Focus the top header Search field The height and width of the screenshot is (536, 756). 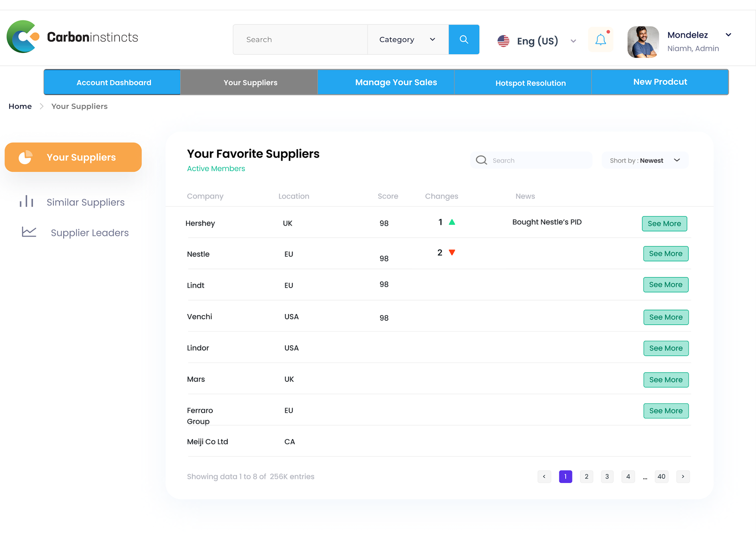(300, 39)
